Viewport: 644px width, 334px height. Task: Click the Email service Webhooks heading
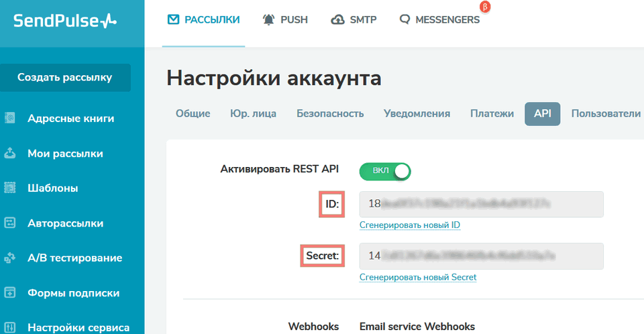pyautogui.click(x=417, y=327)
